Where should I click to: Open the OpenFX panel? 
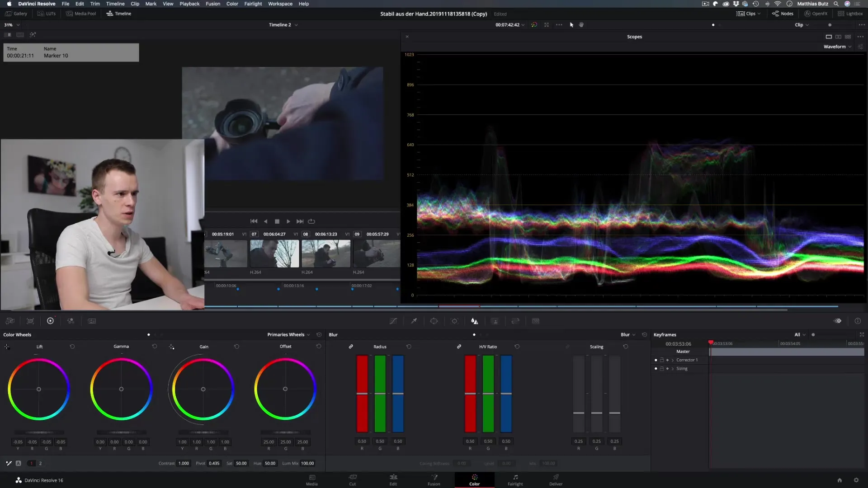click(x=816, y=14)
